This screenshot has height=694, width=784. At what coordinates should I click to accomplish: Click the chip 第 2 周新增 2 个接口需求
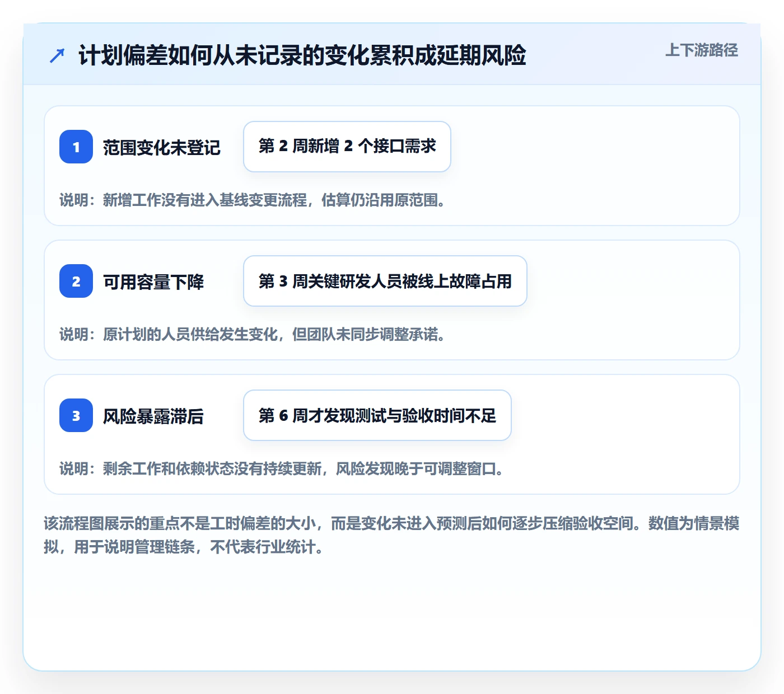point(347,147)
